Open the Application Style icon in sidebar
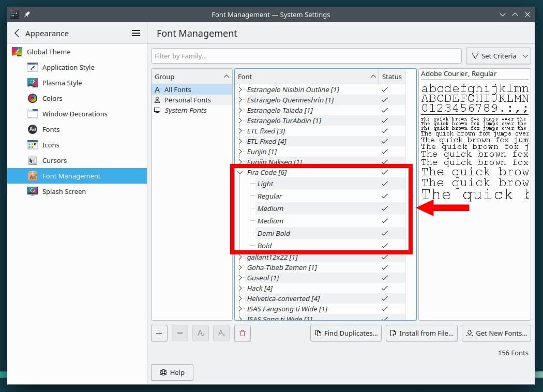543x392 pixels. (33, 67)
